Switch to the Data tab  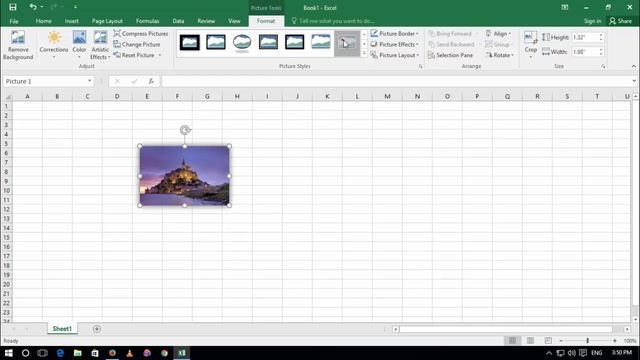coord(178,21)
